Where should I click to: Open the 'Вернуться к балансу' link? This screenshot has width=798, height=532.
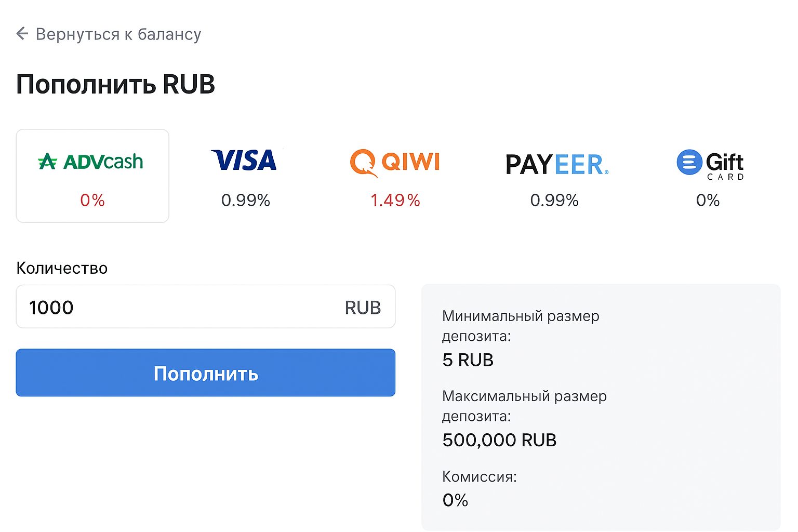[x=118, y=34]
